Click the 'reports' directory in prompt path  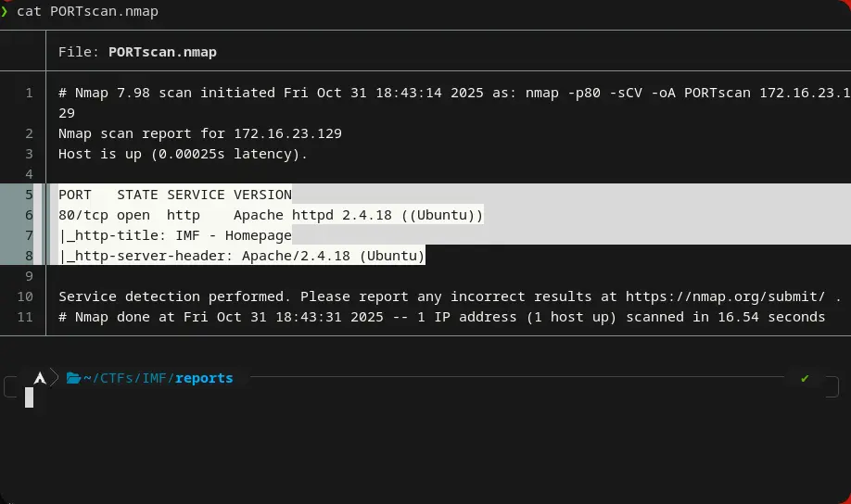point(204,378)
